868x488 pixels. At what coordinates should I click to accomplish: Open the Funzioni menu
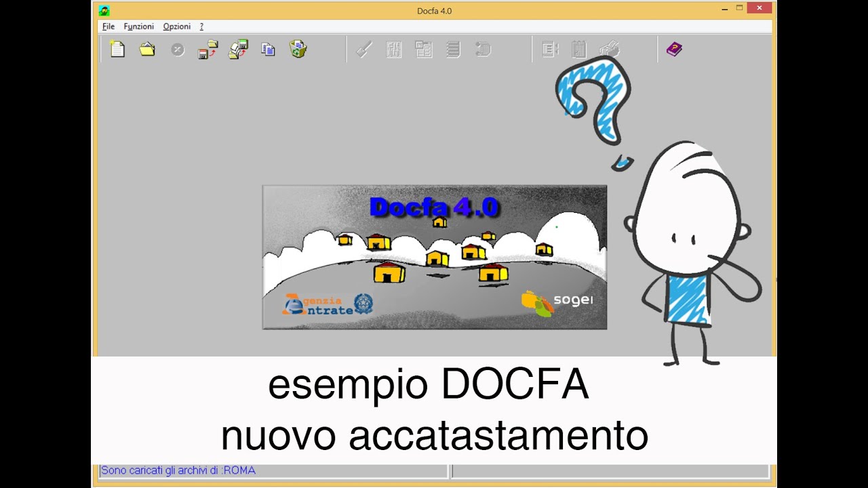click(138, 26)
